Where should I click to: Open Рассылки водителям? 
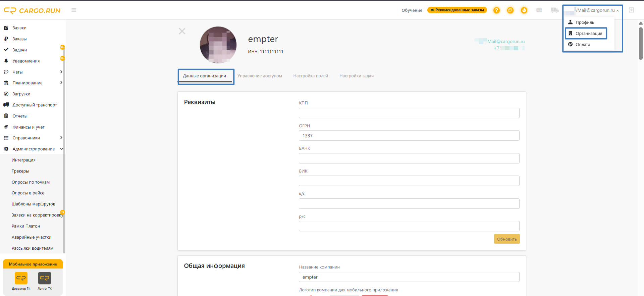33,248
